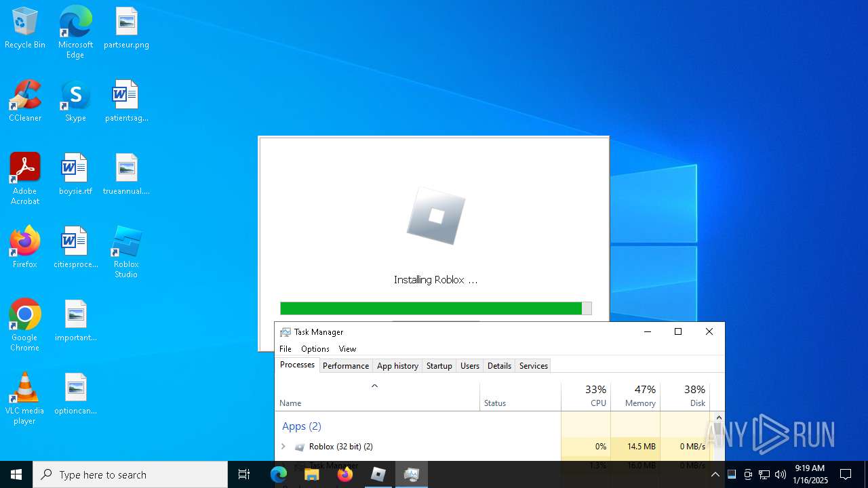This screenshot has width=868, height=488.
Task: Click the Task Manager title bar icon
Action: (x=285, y=332)
